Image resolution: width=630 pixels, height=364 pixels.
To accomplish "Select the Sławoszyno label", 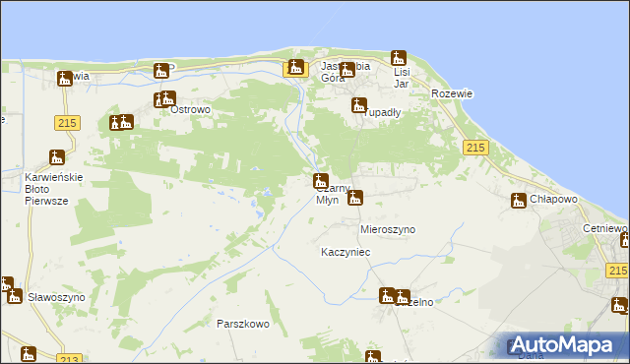I will pyautogui.click(x=56, y=297).
